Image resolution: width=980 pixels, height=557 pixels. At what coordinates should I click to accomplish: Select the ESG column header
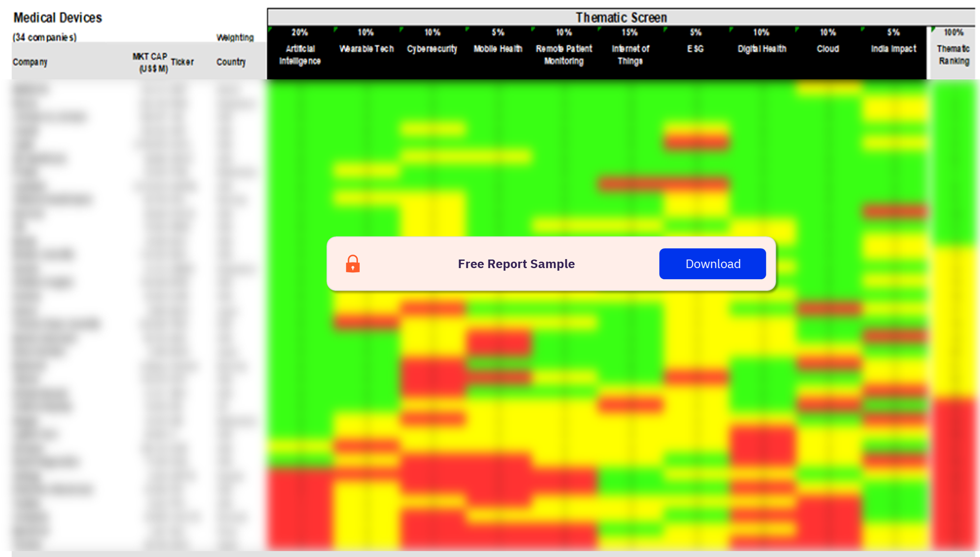tap(695, 49)
